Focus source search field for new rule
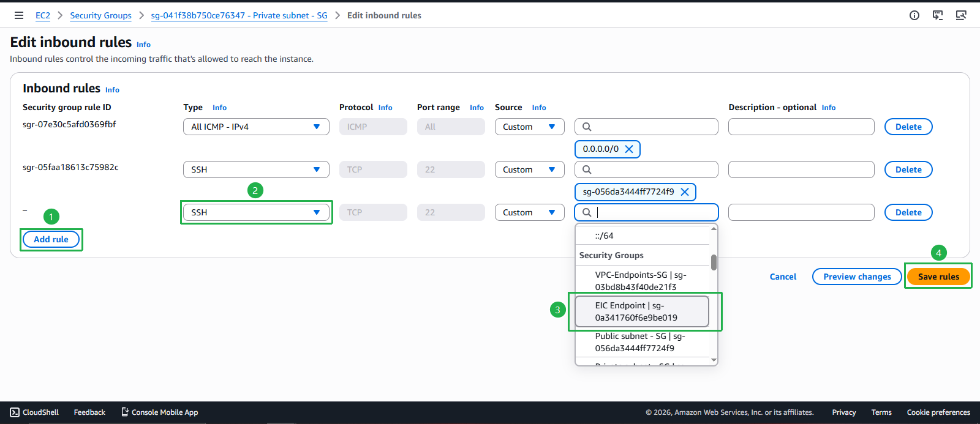 (646, 212)
